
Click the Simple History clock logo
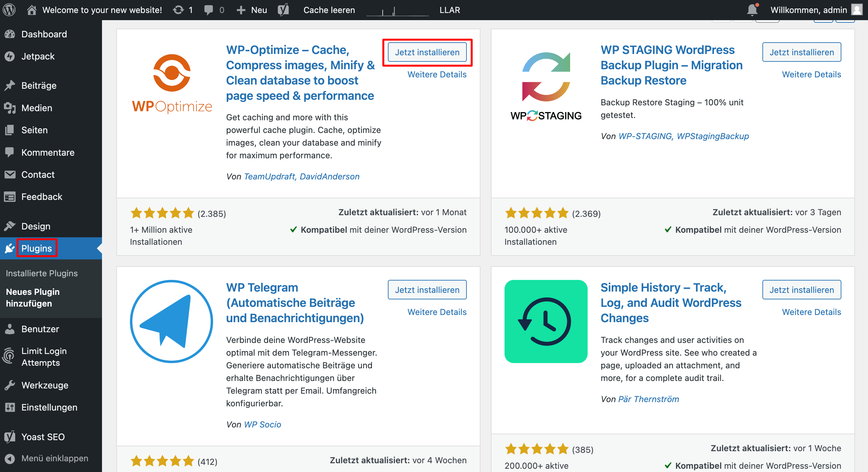point(546,321)
